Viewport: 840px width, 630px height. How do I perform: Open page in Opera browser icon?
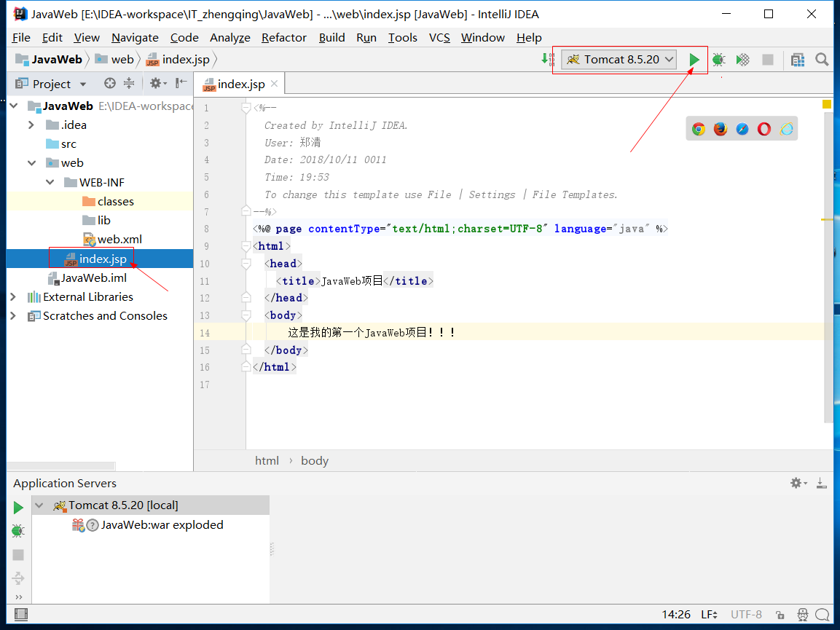pyautogui.click(x=764, y=129)
